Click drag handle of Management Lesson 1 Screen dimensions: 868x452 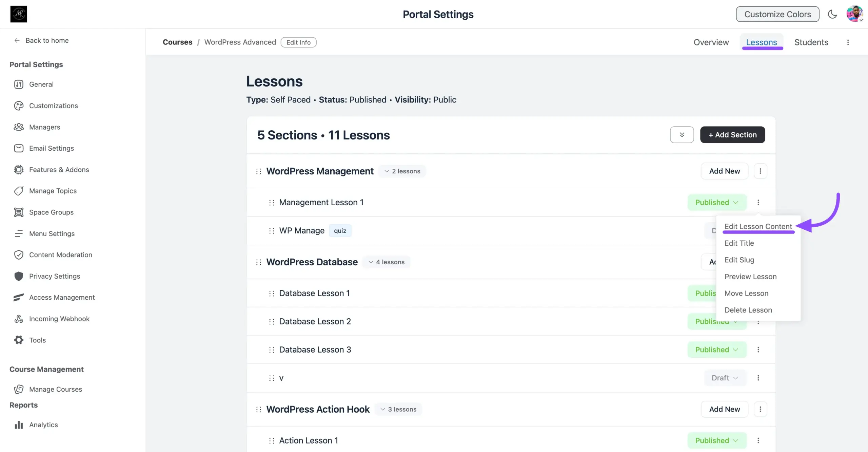[x=271, y=203]
